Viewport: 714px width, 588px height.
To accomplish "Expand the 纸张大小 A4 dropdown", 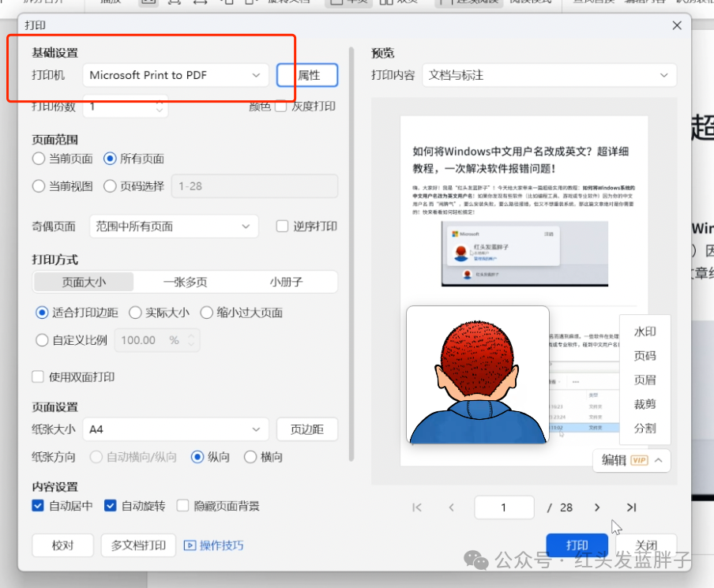I will pyautogui.click(x=175, y=429).
